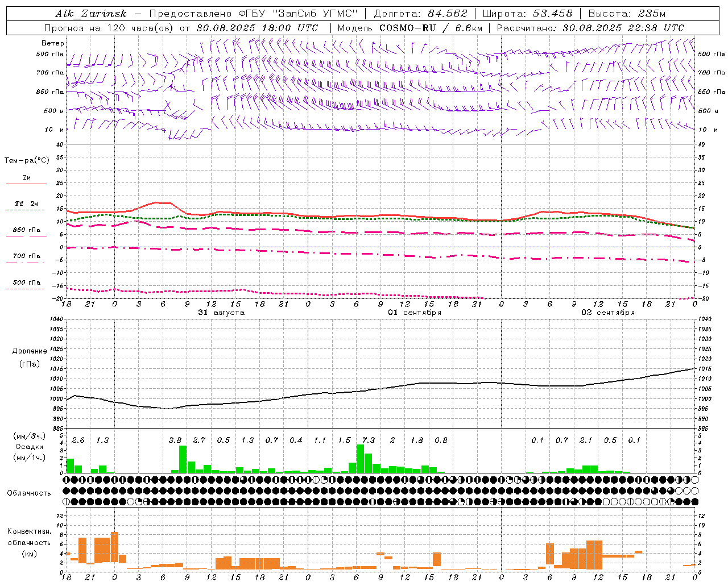The width and height of the screenshot is (728, 582).
Task: Click the dashed line sample under Td 2м legend
Action: [26, 210]
